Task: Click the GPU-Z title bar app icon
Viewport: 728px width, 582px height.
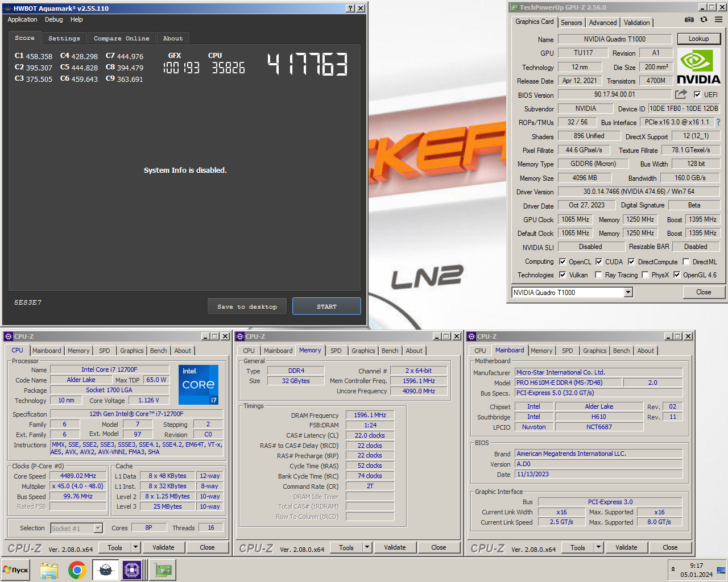Action: point(514,7)
